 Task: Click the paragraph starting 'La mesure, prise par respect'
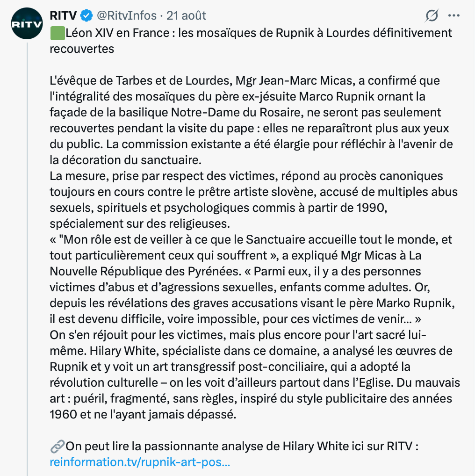point(254,200)
